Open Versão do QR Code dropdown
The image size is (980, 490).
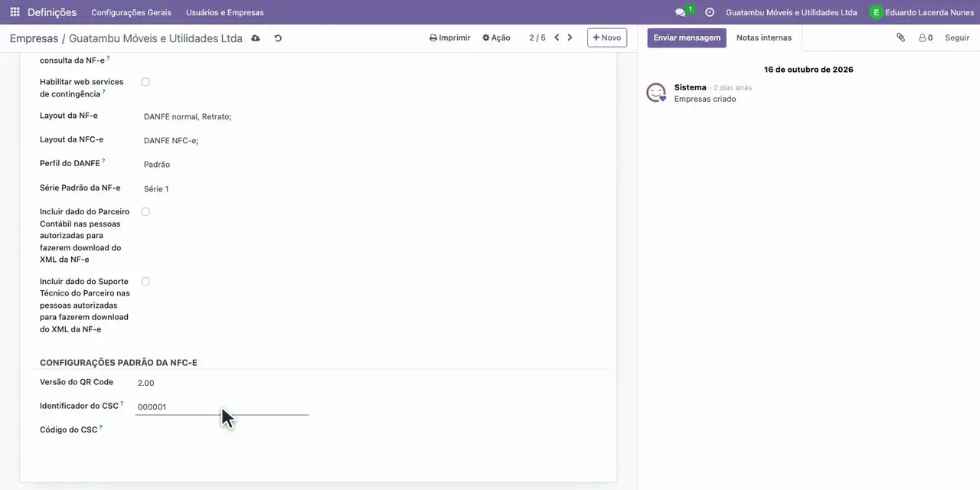[222, 383]
